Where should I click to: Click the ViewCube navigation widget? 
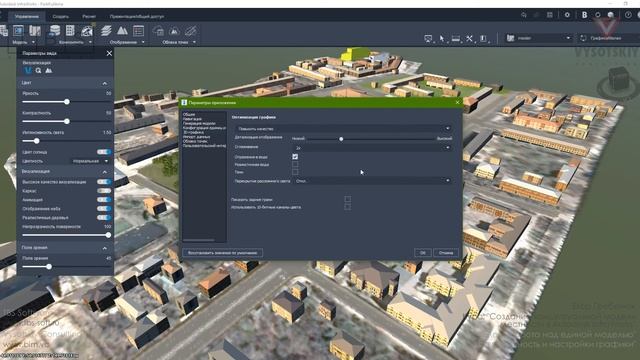pyautogui.click(x=618, y=82)
